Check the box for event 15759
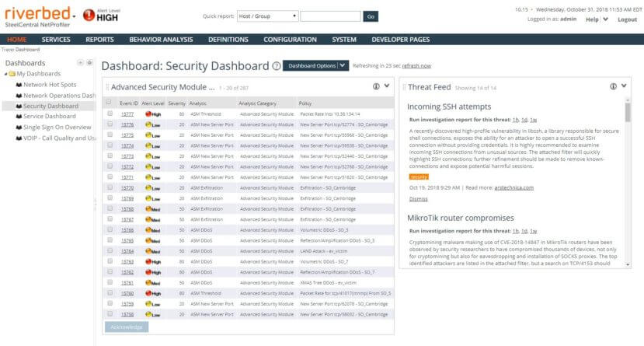Screen dimensions: 644x346 click(x=110, y=303)
